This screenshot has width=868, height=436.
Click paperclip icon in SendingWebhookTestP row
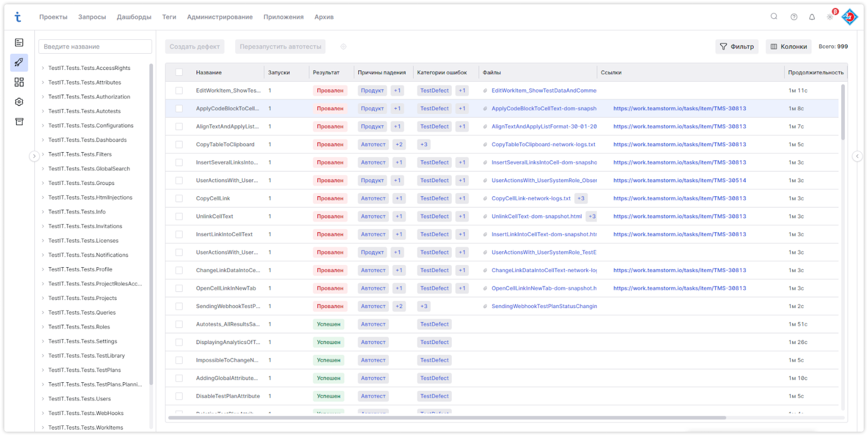485,307
